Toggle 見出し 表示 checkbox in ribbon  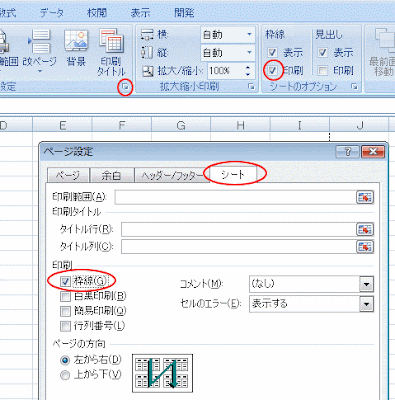322,52
